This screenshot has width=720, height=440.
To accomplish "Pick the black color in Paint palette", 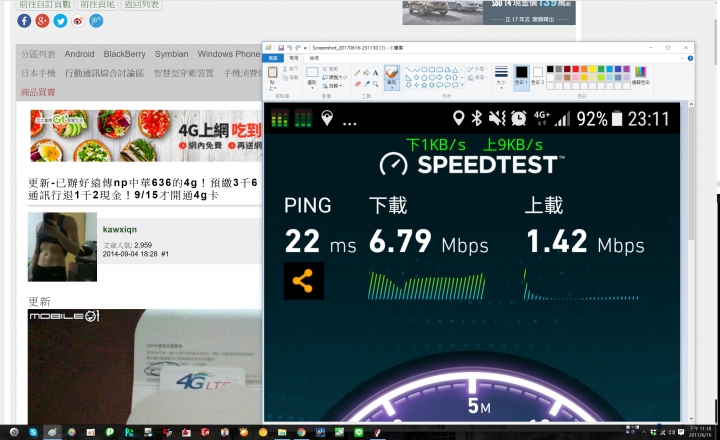I will click(x=550, y=69).
